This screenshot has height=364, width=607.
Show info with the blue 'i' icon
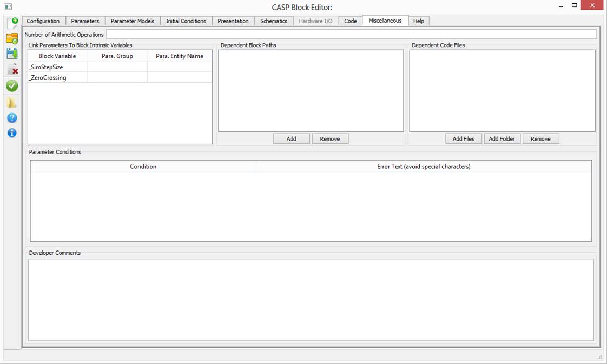pos(12,133)
